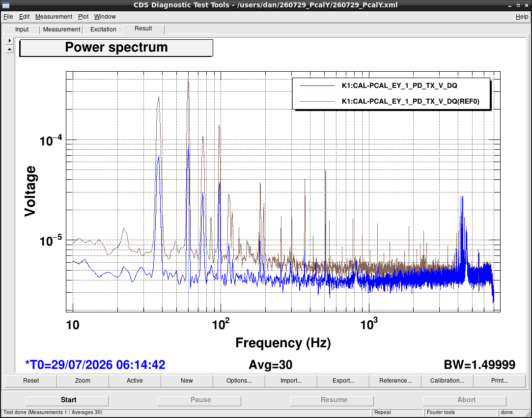Click the Print... button
The height and width of the screenshot is (418, 532).
point(500,381)
